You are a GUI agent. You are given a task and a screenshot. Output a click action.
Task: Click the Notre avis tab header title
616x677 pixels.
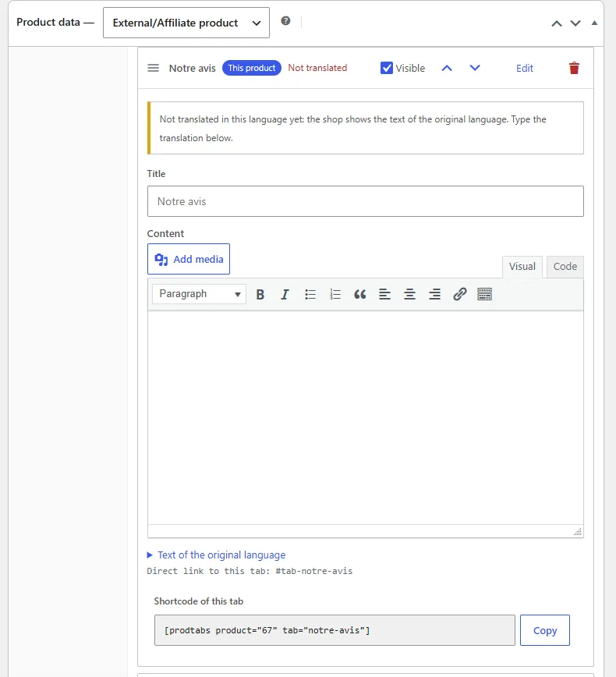(192, 68)
